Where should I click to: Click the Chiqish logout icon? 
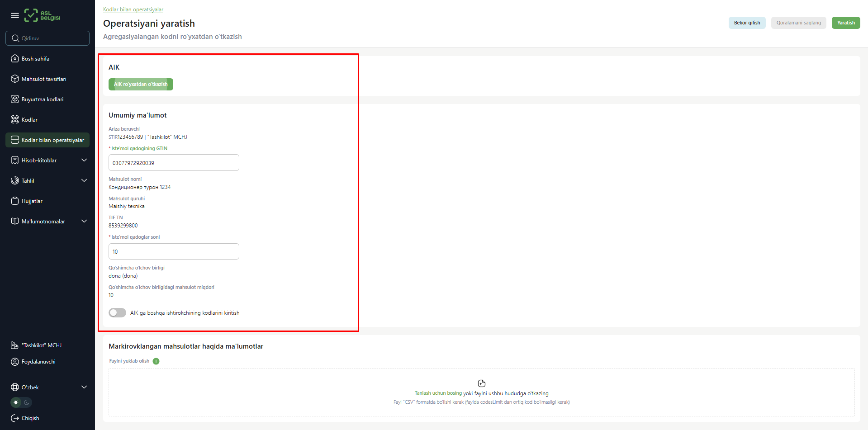pyautogui.click(x=15, y=418)
